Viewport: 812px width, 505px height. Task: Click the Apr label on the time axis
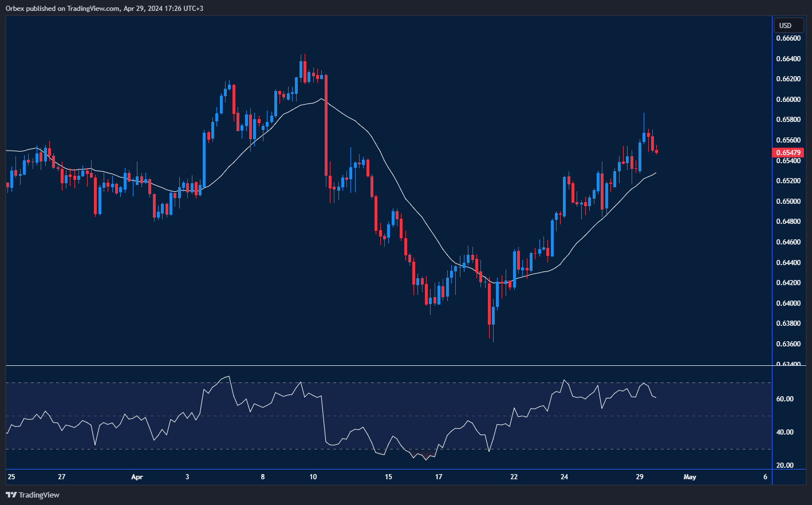point(137,477)
